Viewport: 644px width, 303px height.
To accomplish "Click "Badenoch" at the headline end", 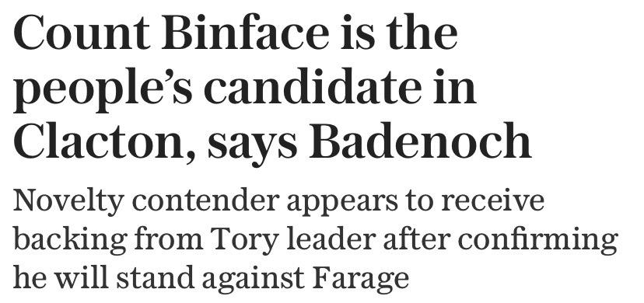I will pyautogui.click(x=419, y=140).
